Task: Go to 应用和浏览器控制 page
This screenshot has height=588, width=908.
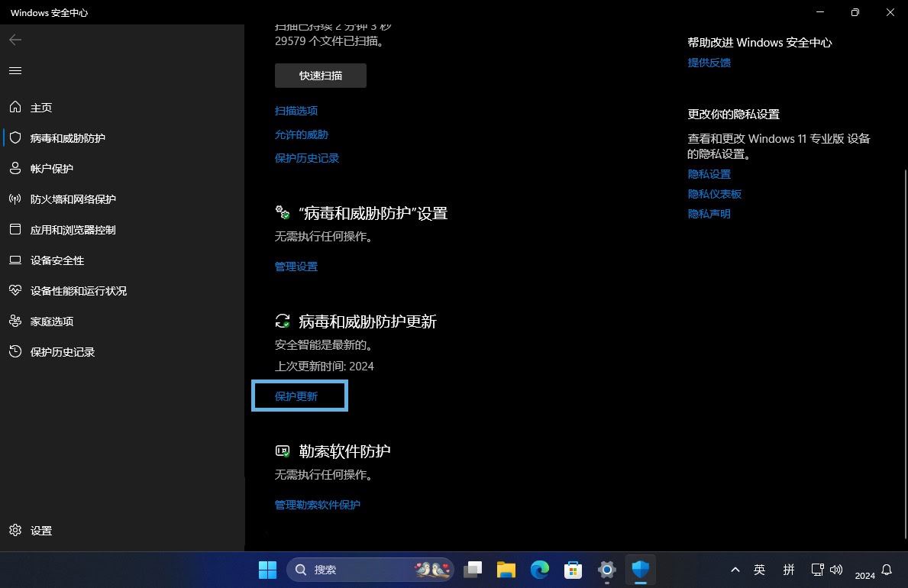Action: (73, 230)
